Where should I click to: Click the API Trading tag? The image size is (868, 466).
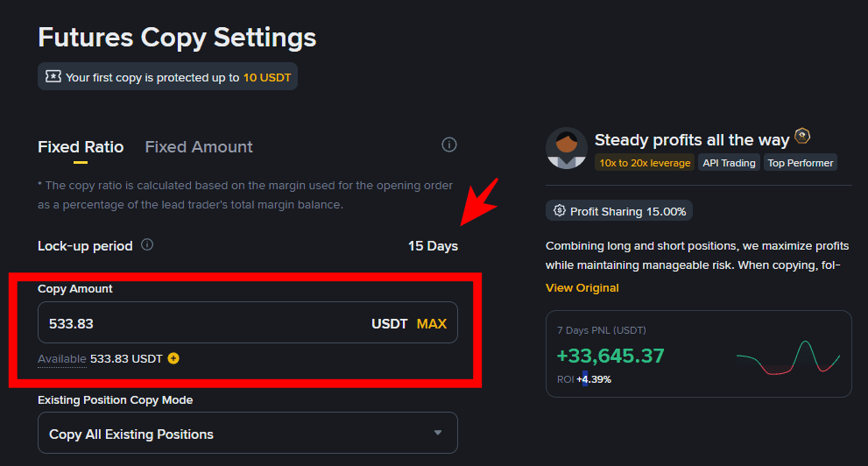coord(729,163)
